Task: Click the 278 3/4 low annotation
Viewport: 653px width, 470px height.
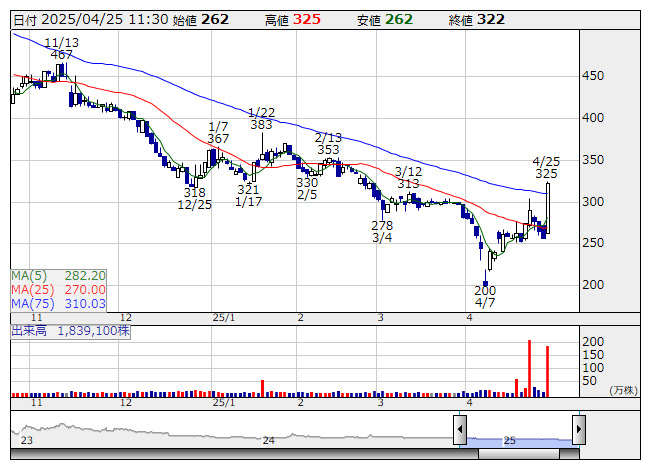Action: coord(382,231)
